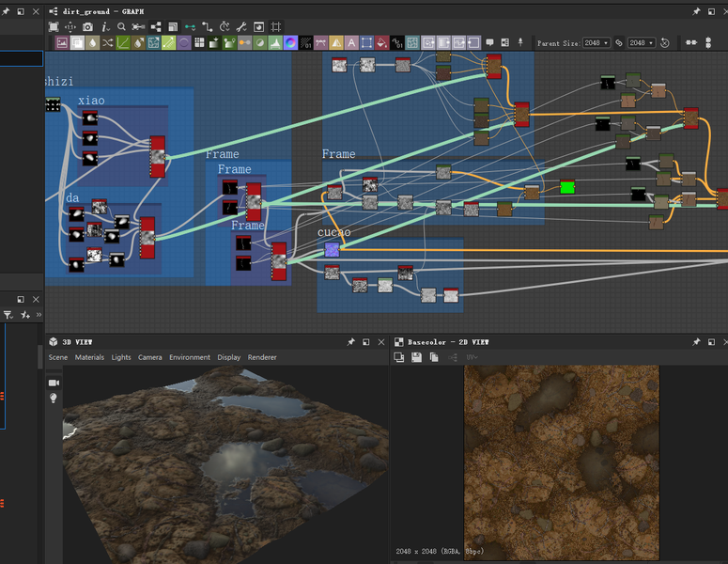Viewport: 728px width, 564px height.
Task: Add an SVG triangle node
Action: (336, 43)
